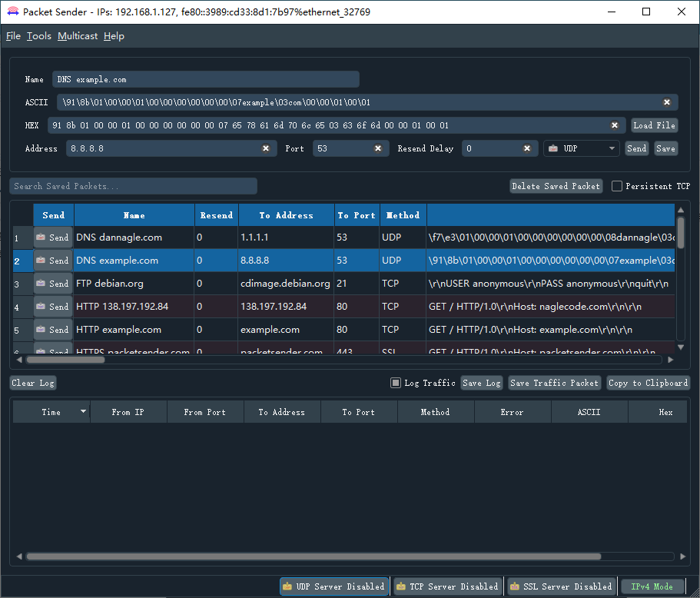Image resolution: width=700 pixels, height=598 pixels.
Task: Clear the Port field using X icon
Action: click(378, 148)
